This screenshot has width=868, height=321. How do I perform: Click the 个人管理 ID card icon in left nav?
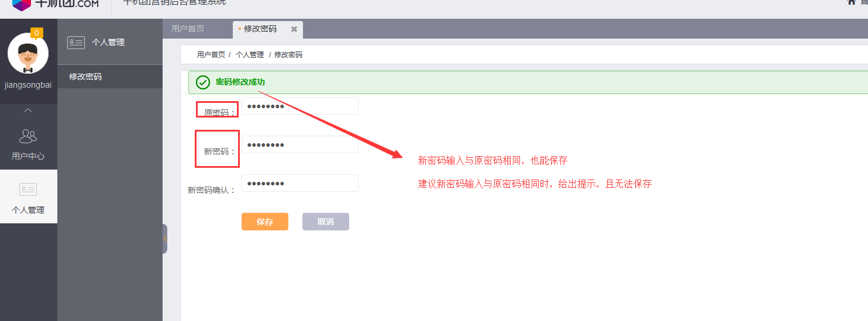point(28,189)
